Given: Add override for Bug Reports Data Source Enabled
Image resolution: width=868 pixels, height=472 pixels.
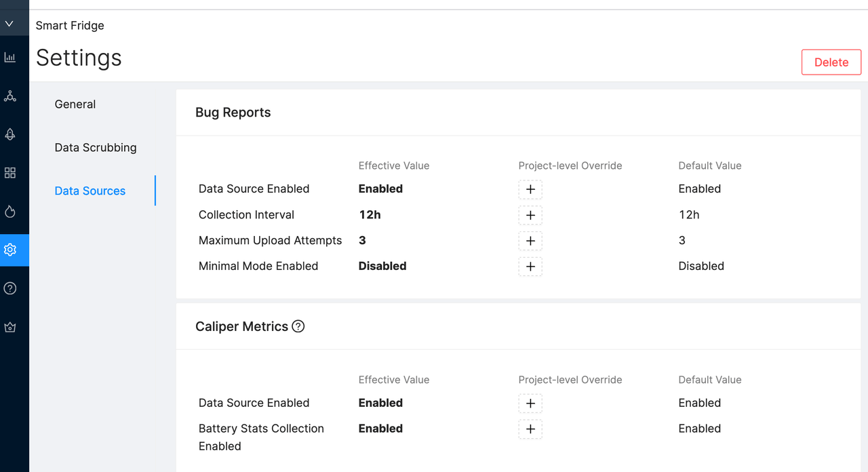Looking at the screenshot, I should 530,189.
